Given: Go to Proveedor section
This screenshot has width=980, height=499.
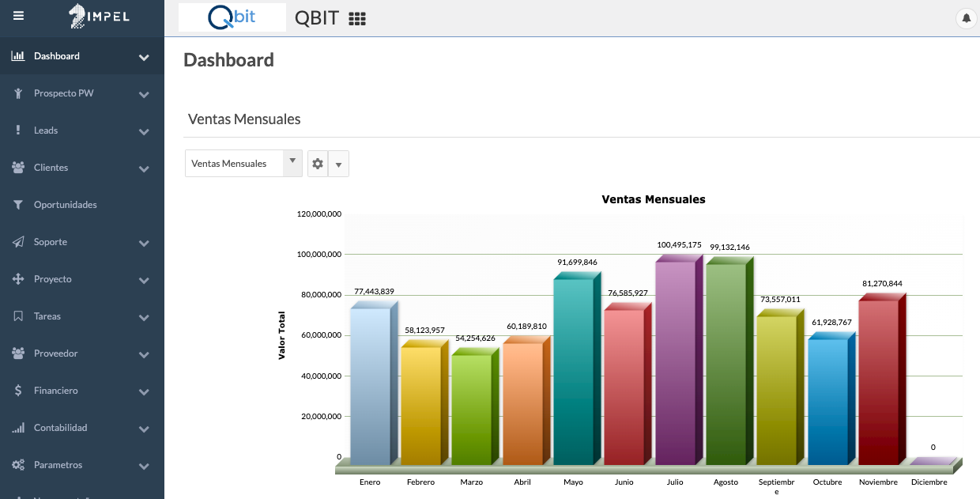Looking at the screenshot, I should 55,353.
